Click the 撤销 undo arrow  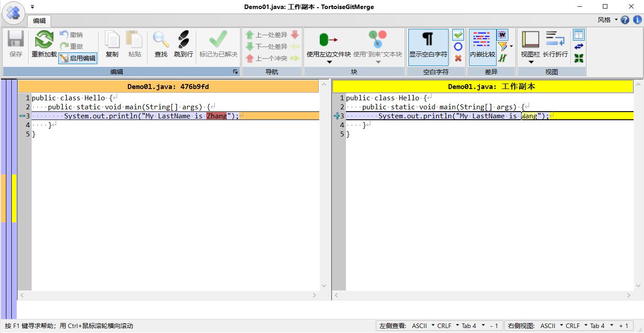pos(64,35)
